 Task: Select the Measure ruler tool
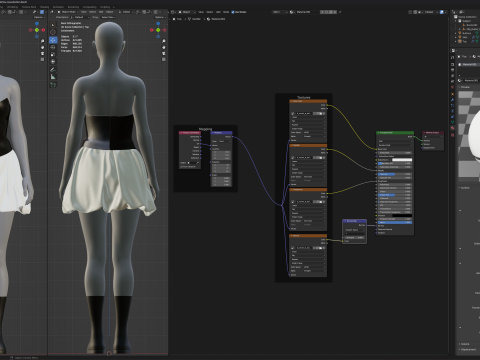(x=53, y=77)
